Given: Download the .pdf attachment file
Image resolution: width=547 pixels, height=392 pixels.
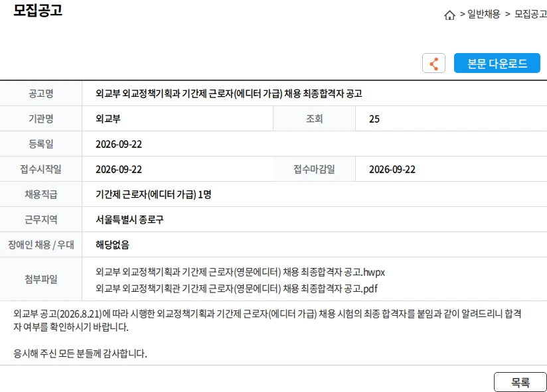Looking at the screenshot, I should [236, 289].
